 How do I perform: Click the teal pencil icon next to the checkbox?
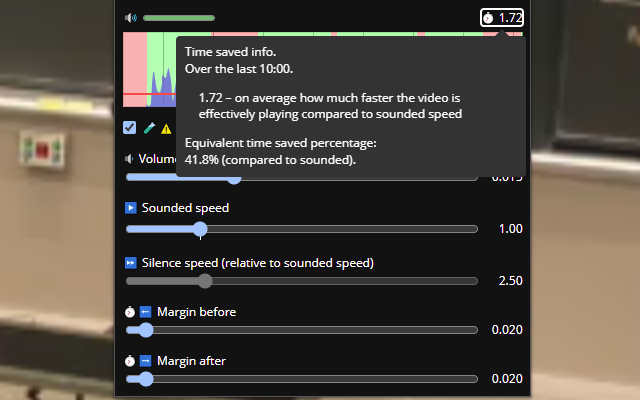(x=149, y=128)
